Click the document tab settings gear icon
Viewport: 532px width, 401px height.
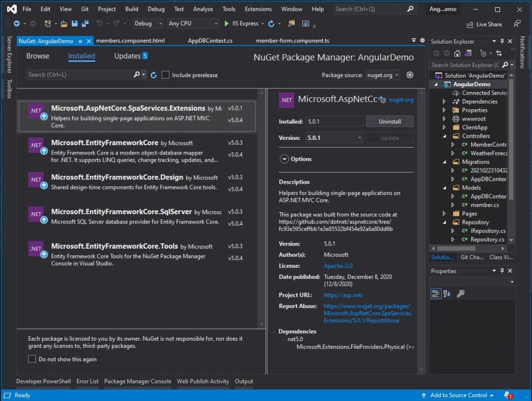pyautogui.click(x=422, y=40)
